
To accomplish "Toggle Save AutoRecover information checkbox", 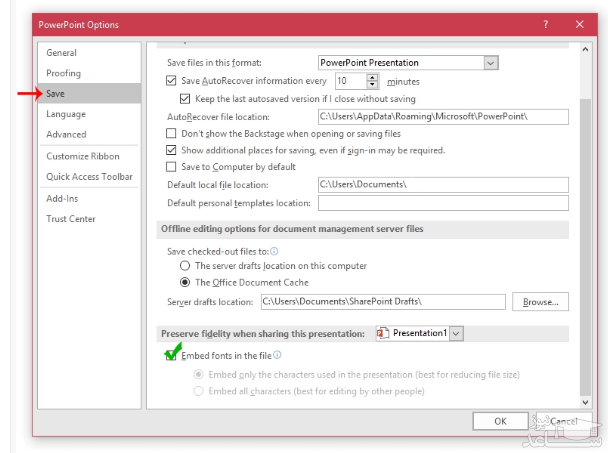I will [171, 81].
